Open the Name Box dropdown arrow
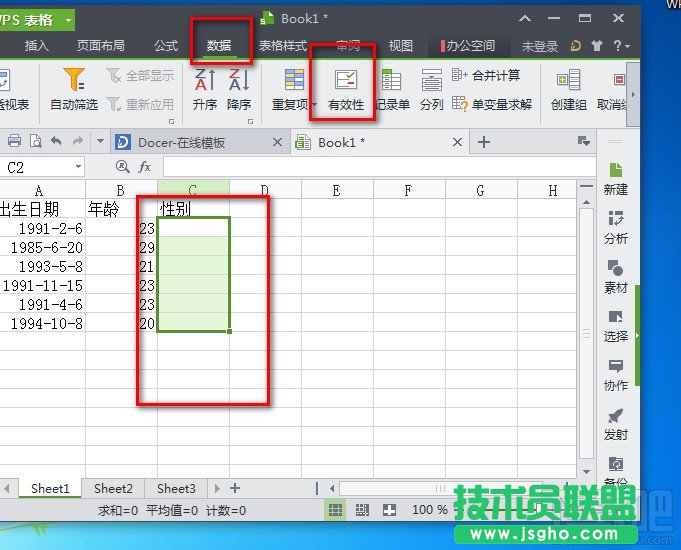681x550 pixels. click(78, 167)
